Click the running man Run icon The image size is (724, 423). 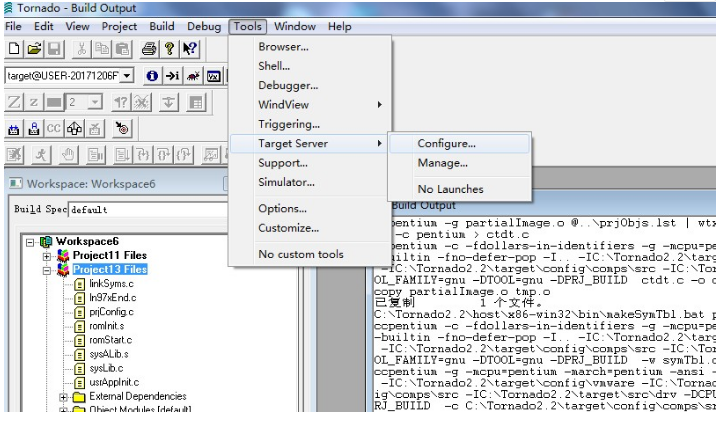pyautogui.click(x=41, y=155)
